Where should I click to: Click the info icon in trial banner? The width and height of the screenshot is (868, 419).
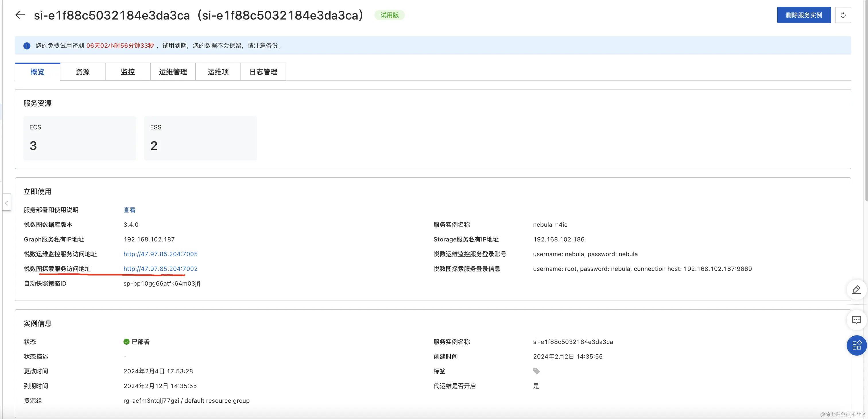point(27,46)
